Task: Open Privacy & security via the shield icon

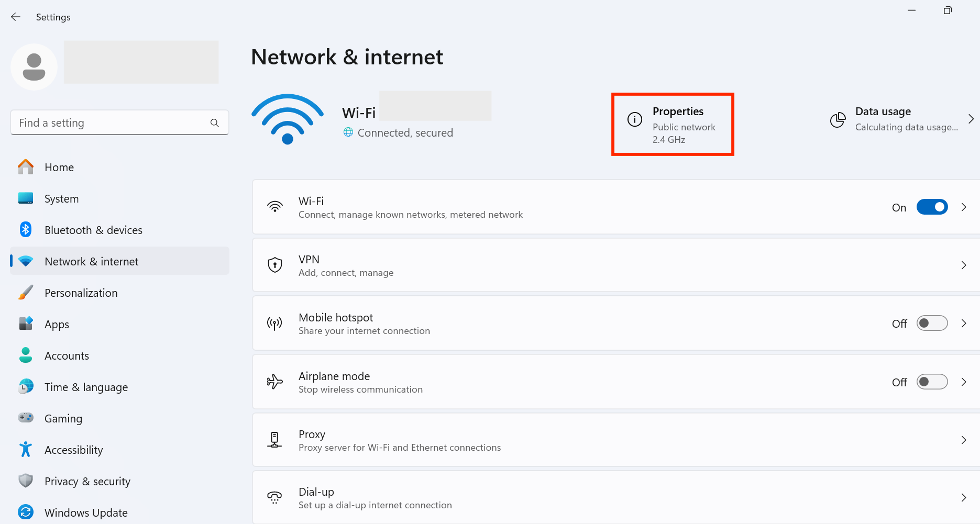Action: [25, 481]
